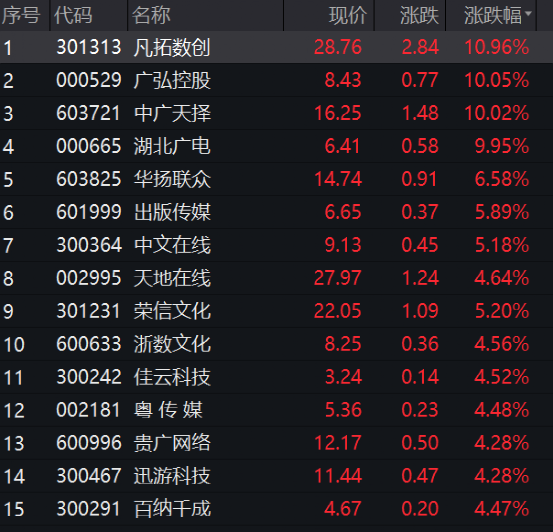Click percentage 10.96%
The width and height of the screenshot is (553, 532).
coord(497,47)
